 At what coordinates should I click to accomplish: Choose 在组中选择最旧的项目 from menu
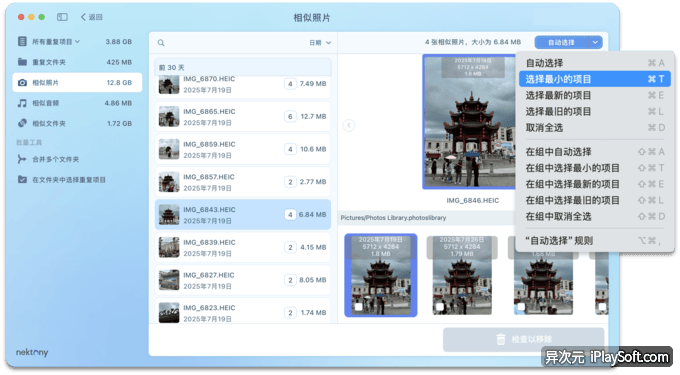click(x=595, y=200)
